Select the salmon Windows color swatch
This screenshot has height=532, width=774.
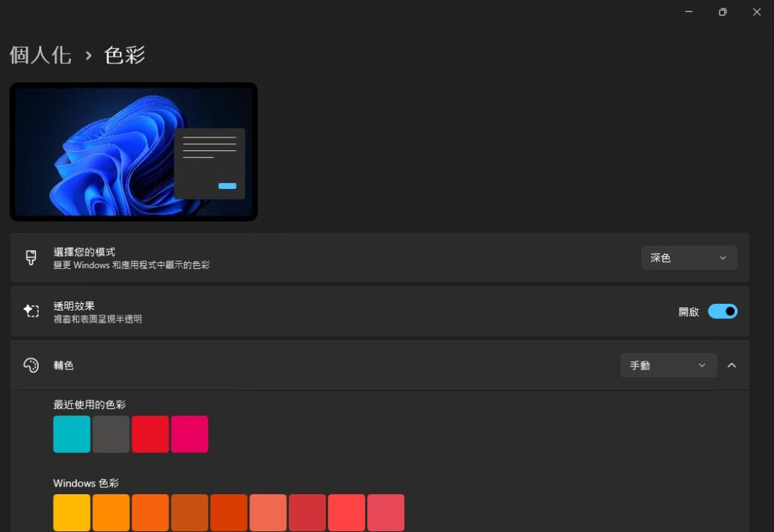(268, 512)
